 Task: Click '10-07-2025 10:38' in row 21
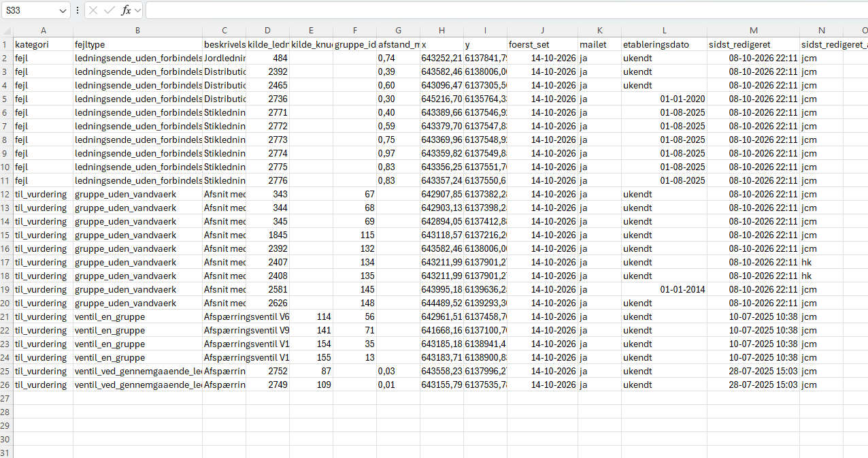754,316
